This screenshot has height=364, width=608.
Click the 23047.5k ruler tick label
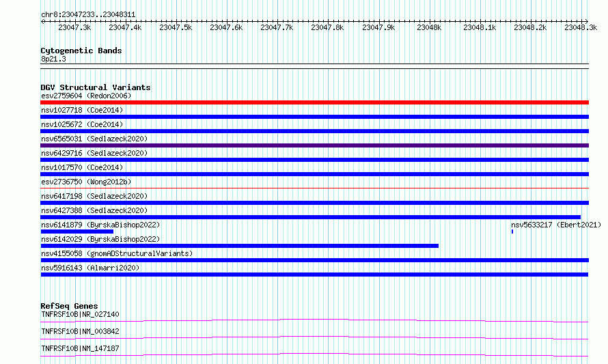coord(176,27)
